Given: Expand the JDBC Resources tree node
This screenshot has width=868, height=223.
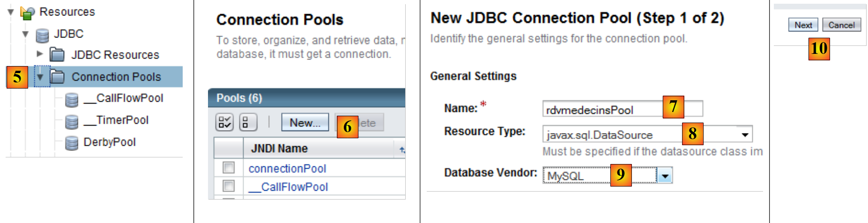Looking at the screenshot, I should (40, 54).
